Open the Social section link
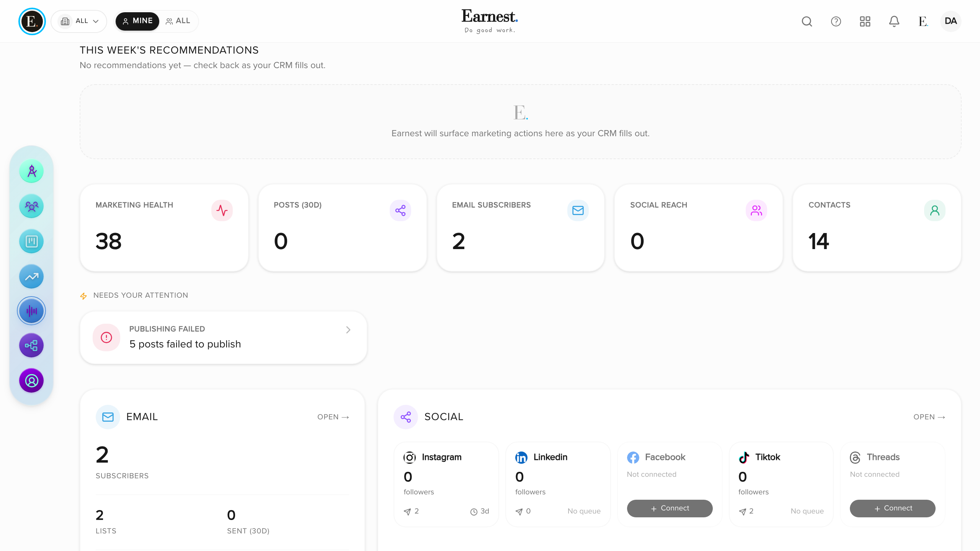This screenshot has width=980, height=551. point(929,417)
